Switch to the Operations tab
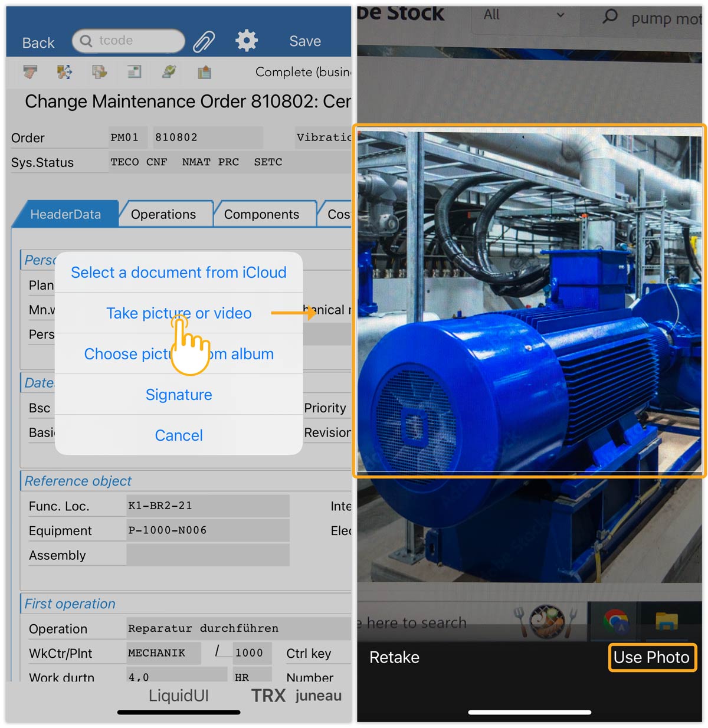708x728 pixels. pos(163,214)
